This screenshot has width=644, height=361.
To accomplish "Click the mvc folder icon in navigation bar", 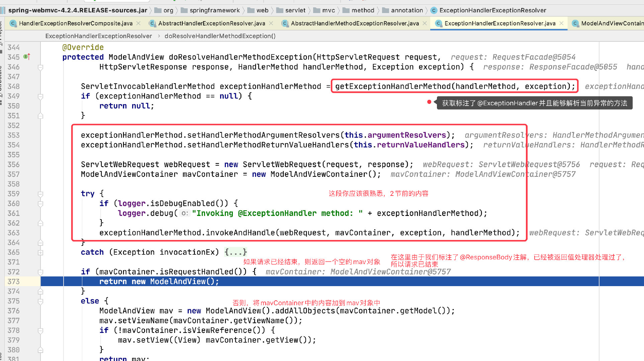I will coord(316,10).
